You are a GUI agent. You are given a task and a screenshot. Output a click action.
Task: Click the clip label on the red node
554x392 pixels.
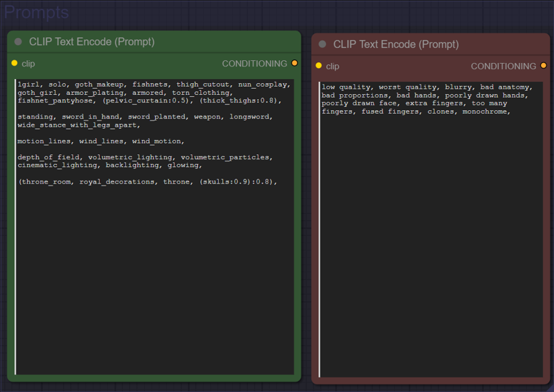332,66
